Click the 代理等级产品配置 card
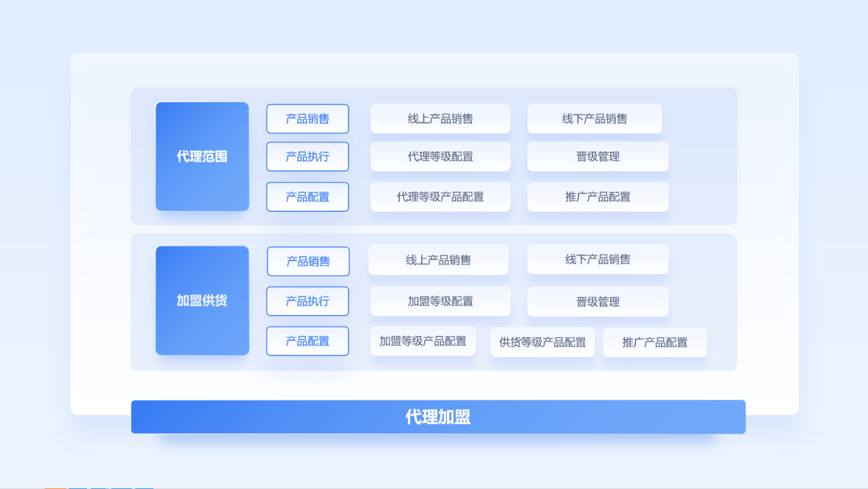The image size is (868, 489). 440,197
